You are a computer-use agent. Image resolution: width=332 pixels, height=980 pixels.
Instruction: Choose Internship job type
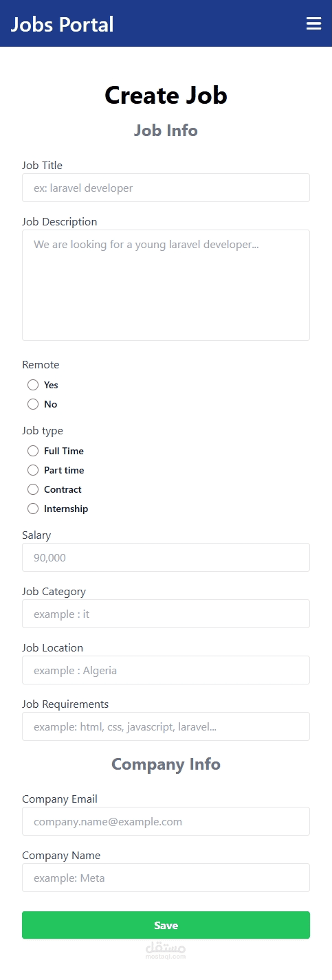point(33,509)
